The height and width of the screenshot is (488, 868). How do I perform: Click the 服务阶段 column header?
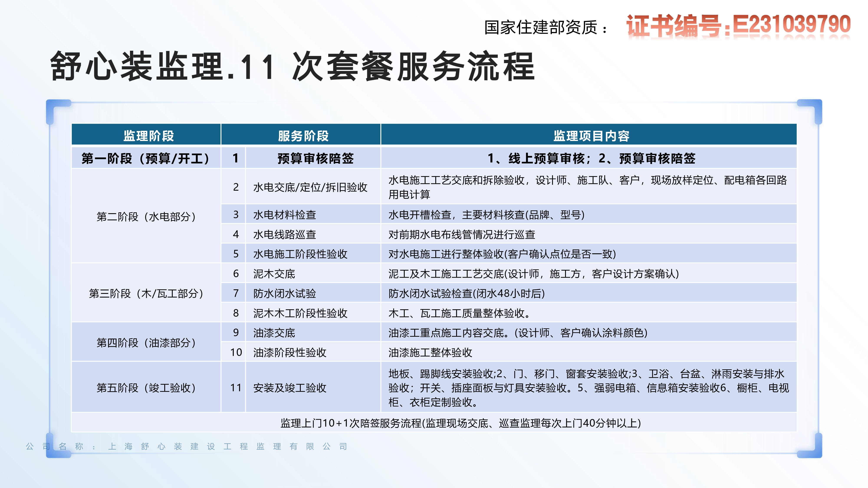click(303, 136)
